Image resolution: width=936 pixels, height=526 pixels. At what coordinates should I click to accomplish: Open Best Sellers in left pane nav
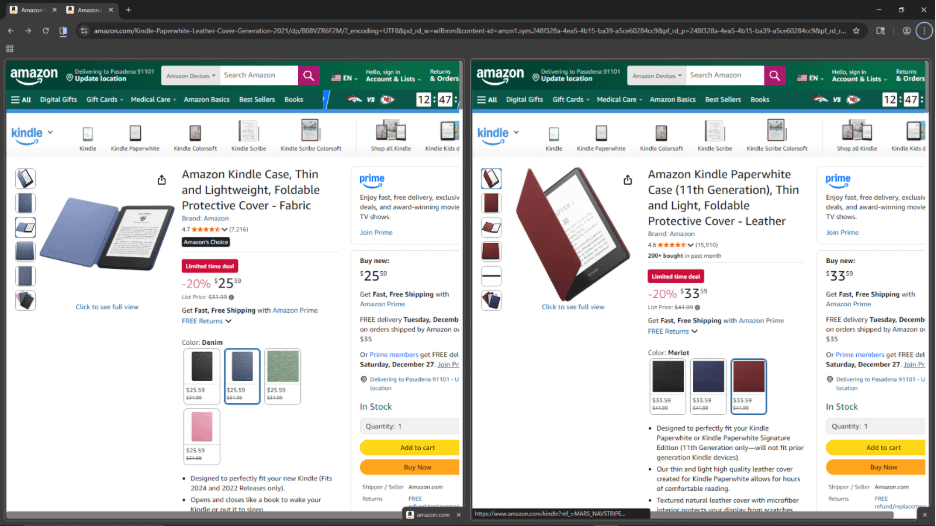click(x=257, y=100)
